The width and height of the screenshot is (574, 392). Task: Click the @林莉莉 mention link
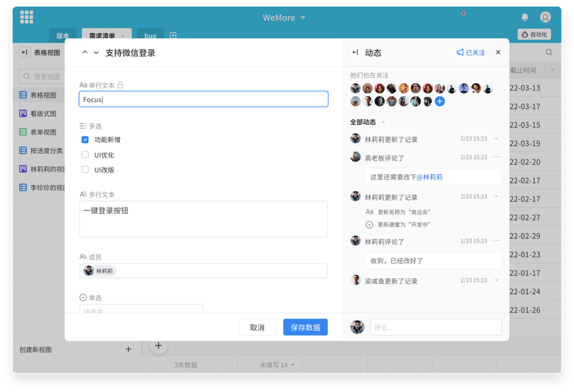(x=429, y=177)
